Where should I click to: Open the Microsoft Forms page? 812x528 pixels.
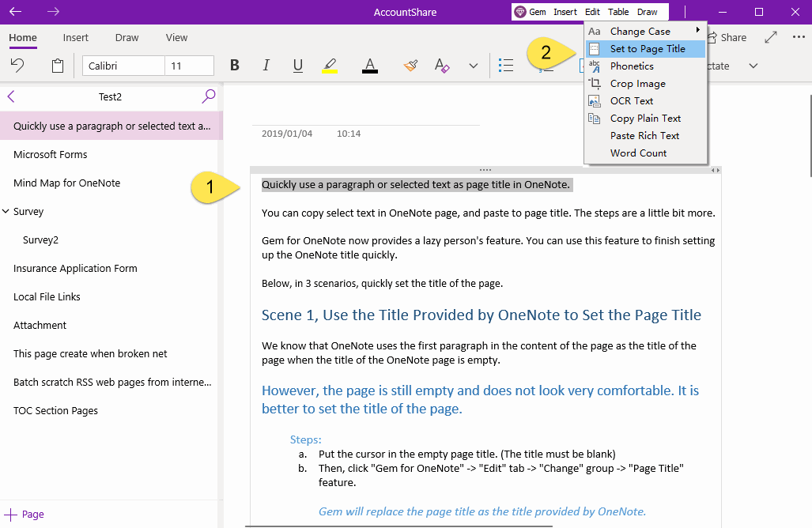(x=111, y=154)
